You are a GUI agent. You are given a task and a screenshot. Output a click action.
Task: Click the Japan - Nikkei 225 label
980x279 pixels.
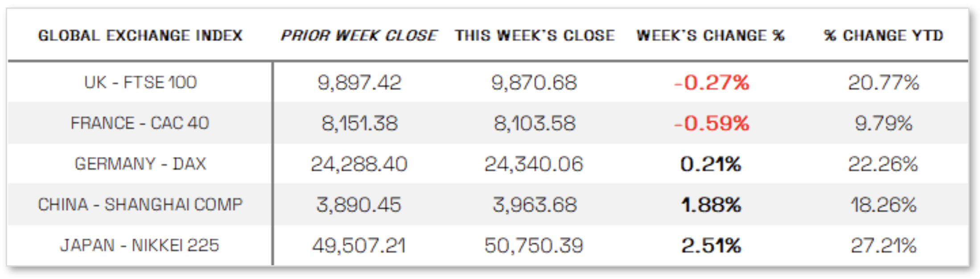[x=140, y=246]
